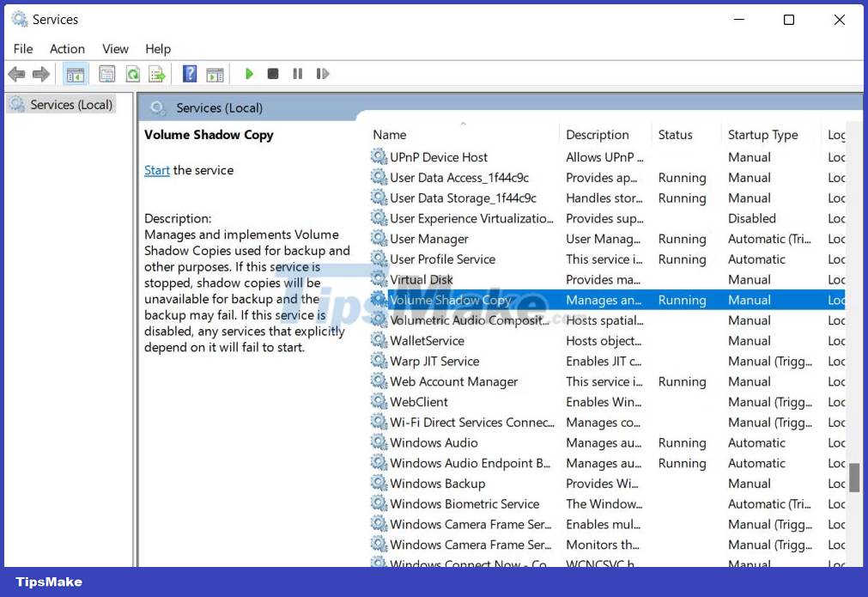The height and width of the screenshot is (597, 868).
Task: Stop the service with the black square icon
Action: [273, 74]
